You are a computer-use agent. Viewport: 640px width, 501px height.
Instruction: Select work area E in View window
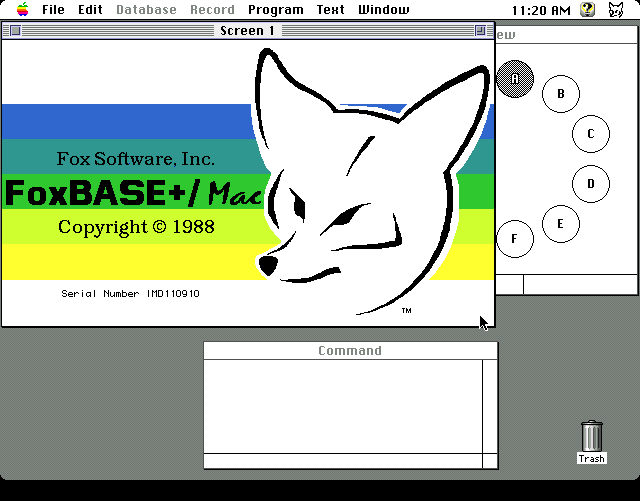(x=560, y=224)
